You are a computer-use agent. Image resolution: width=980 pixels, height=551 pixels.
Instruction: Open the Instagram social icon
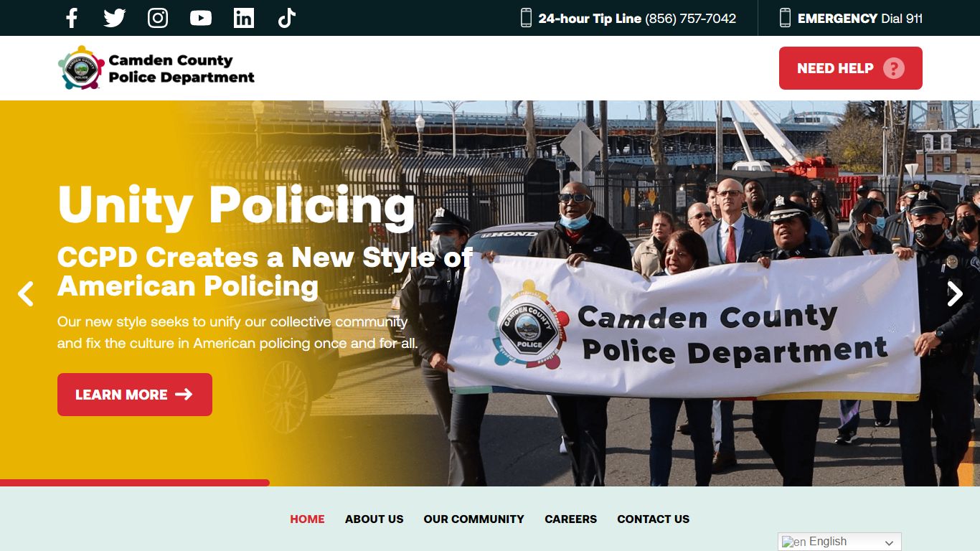pos(158,18)
